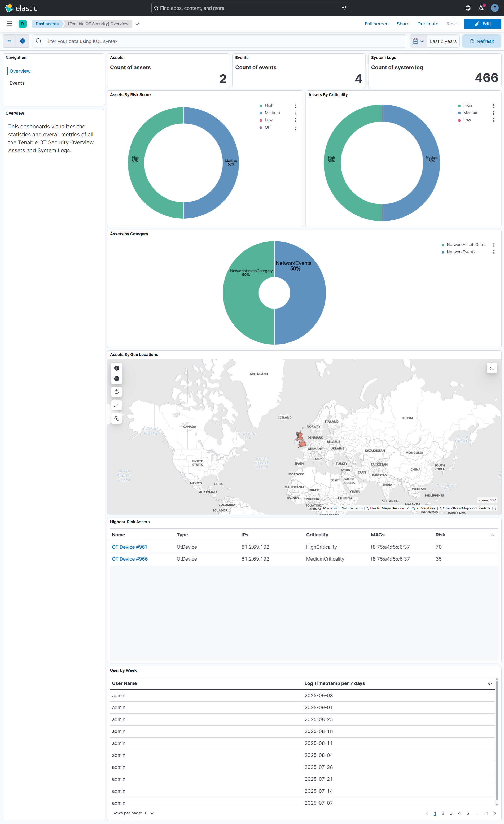
Task: Click the map fit to data bounds icon
Action: tap(117, 392)
